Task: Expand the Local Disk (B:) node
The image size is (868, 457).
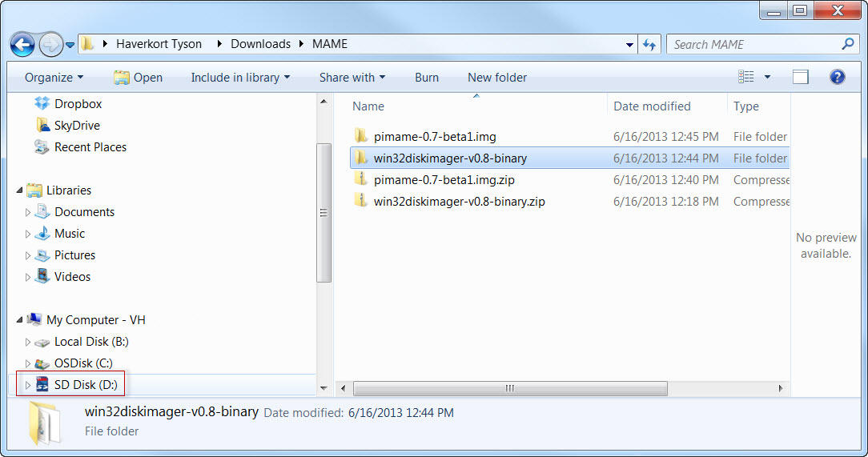Action: coord(28,342)
